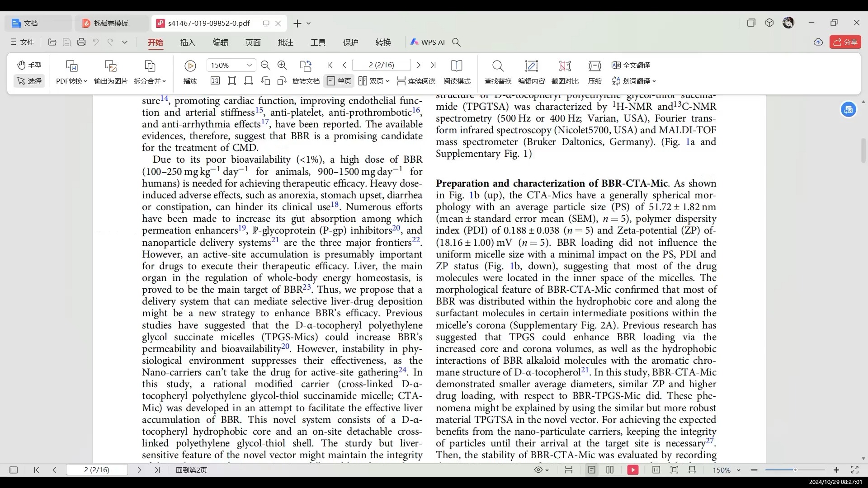Open Split and Merge dropdown

(x=150, y=81)
